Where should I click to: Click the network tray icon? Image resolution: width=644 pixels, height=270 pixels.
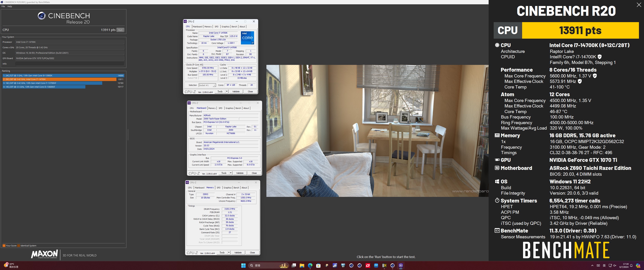(610, 265)
